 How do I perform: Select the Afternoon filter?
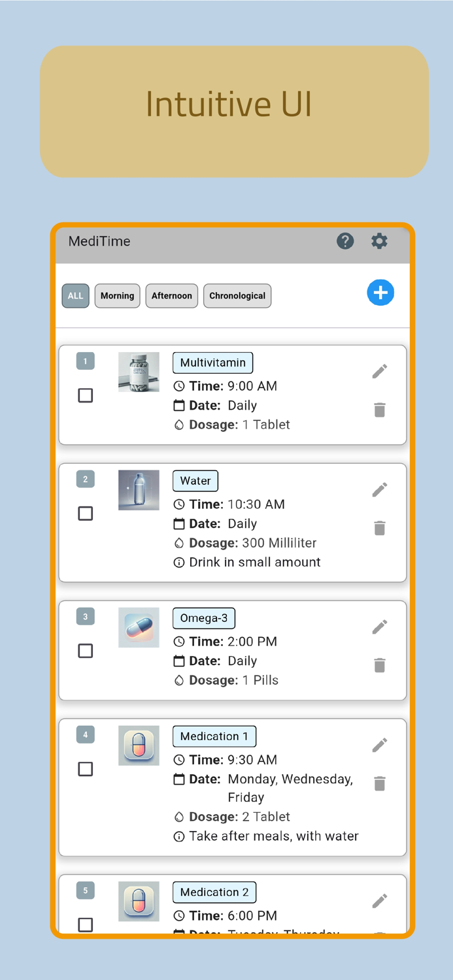(x=171, y=295)
